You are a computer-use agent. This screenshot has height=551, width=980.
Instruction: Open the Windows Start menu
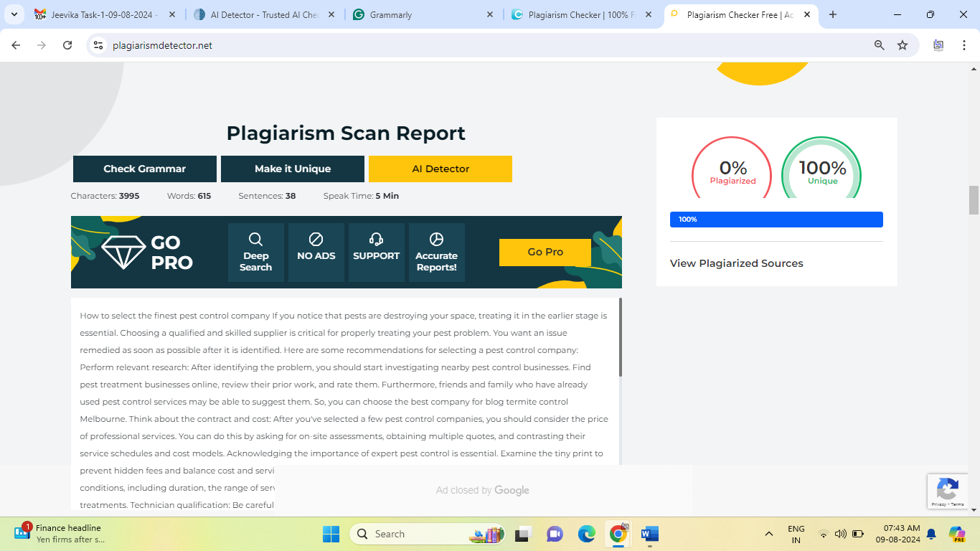(331, 534)
